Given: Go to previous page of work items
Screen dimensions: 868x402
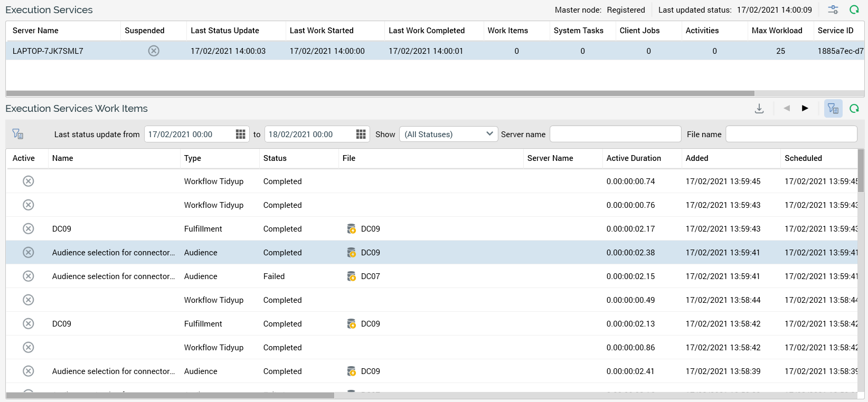Looking at the screenshot, I should (x=787, y=109).
